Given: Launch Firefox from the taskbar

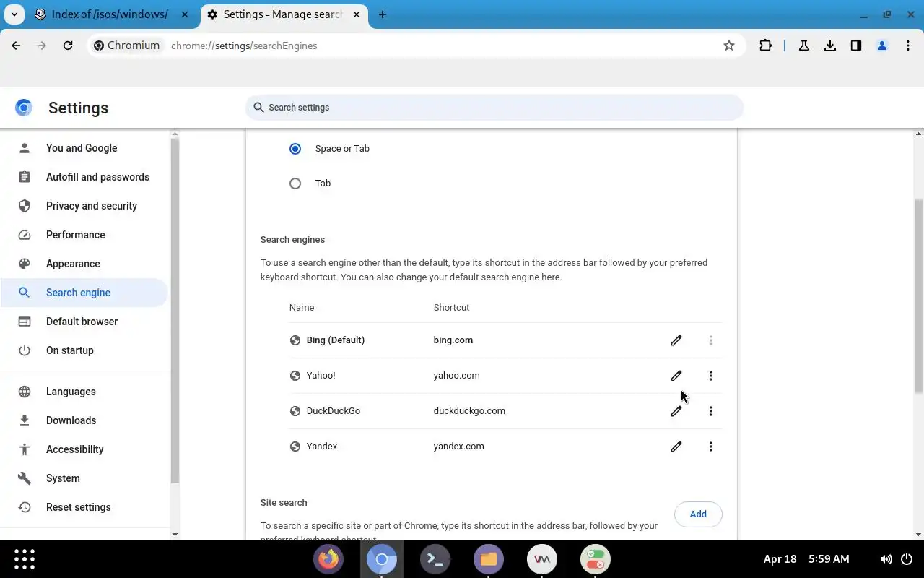Looking at the screenshot, I should coord(328,559).
